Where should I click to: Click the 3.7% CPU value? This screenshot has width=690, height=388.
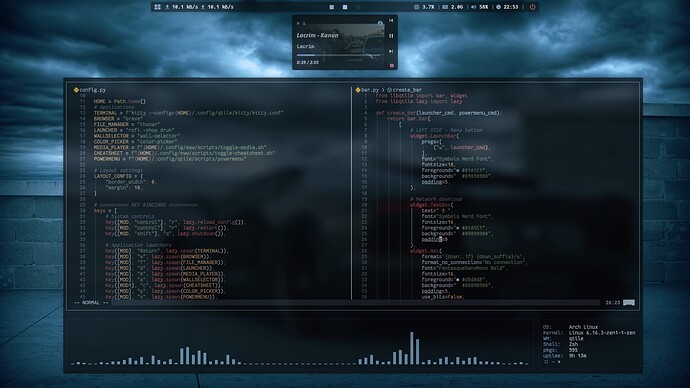point(428,7)
